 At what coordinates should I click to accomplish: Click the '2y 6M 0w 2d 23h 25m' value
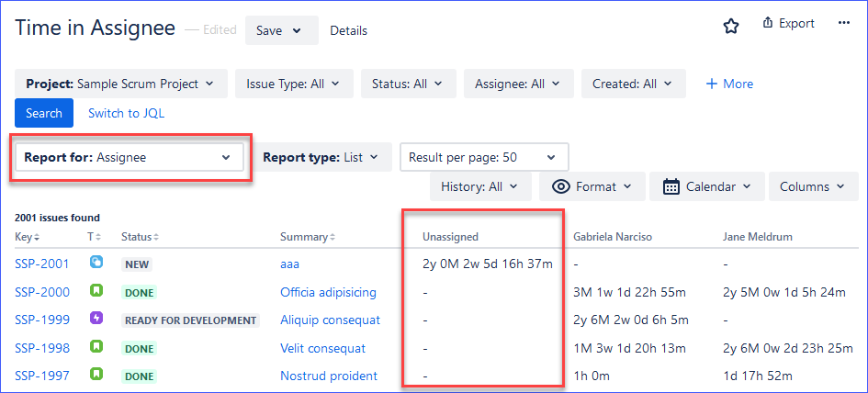coord(788,348)
